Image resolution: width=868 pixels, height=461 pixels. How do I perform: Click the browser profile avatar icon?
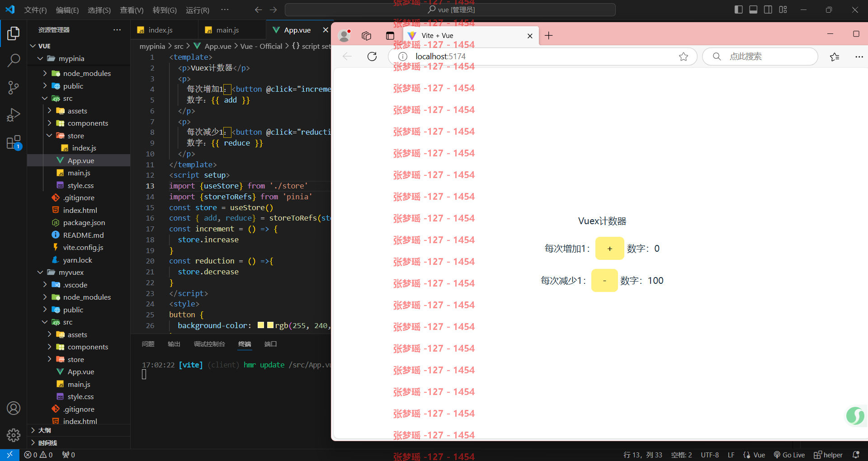pyautogui.click(x=345, y=36)
